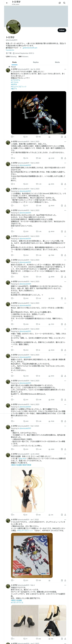
Task: Share the pinned Nakoruru post
Action: pos(65,137)
